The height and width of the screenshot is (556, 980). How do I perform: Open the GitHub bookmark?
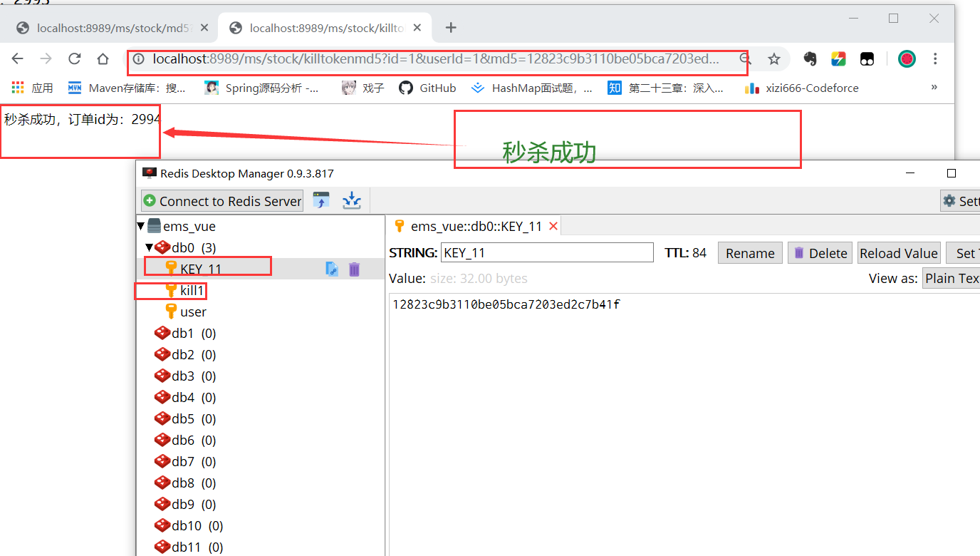pyautogui.click(x=427, y=88)
